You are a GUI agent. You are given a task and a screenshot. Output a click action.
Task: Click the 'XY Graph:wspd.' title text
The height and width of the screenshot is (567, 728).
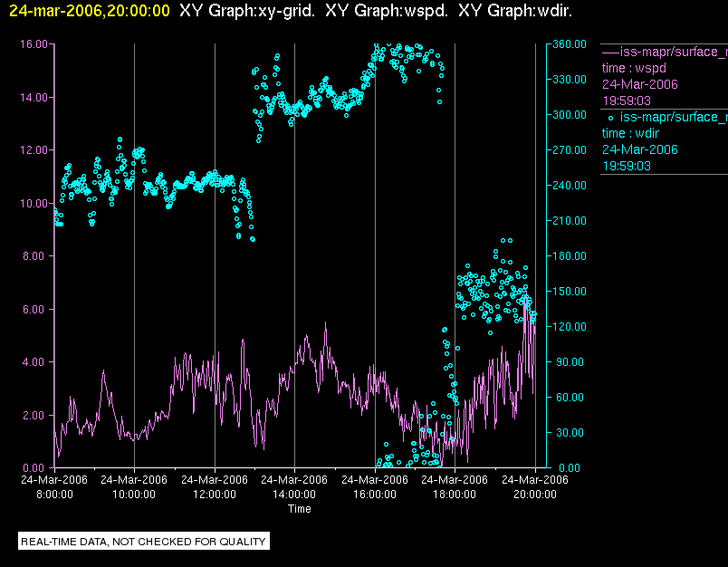387,10
